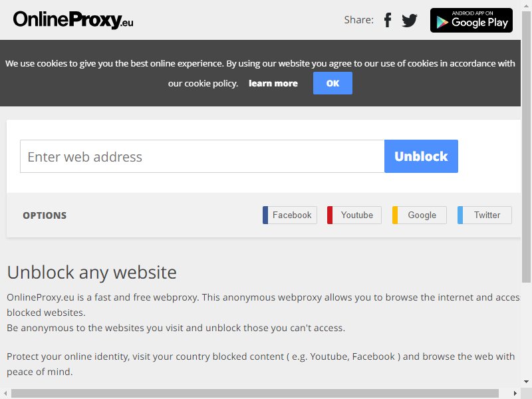Share the page via Twitter bird icon
The height and width of the screenshot is (399, 532).
tap(410, 21)
